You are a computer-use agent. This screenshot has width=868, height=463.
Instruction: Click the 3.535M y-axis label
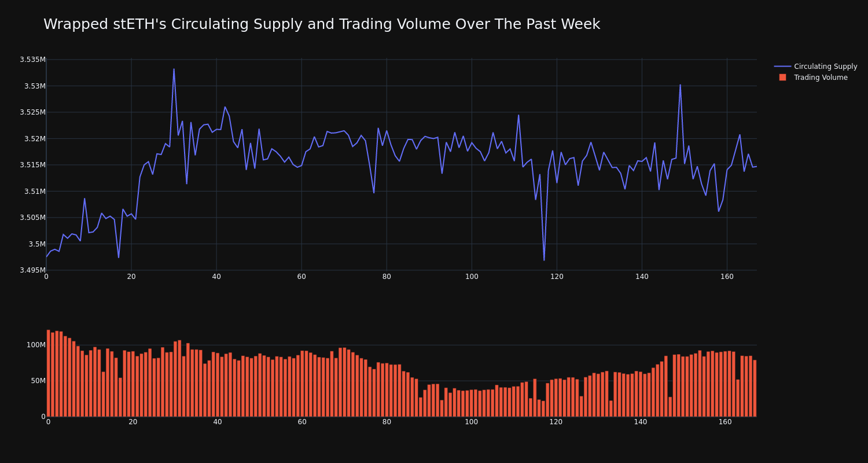coord(32,60)
